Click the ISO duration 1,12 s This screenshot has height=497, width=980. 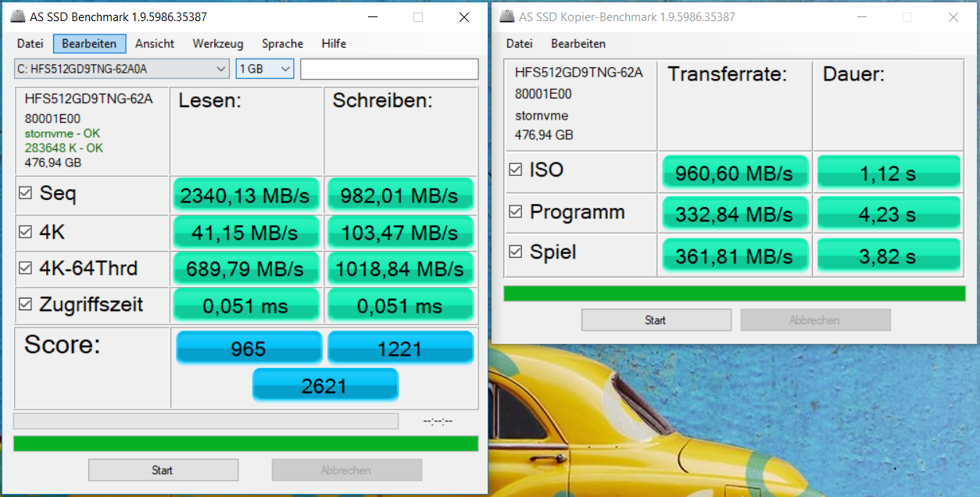tap(889, 173)
